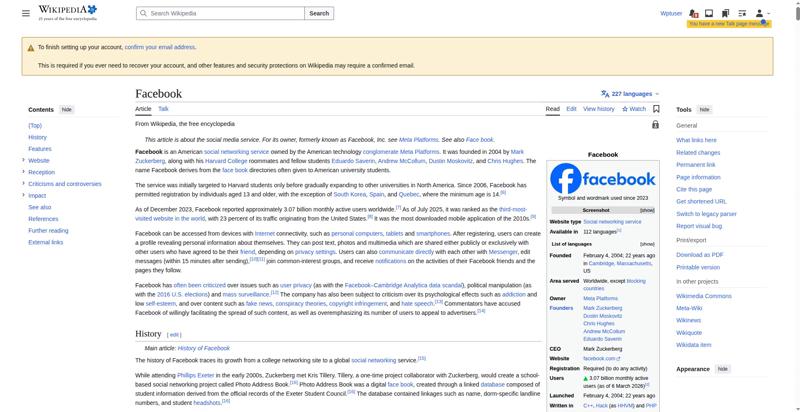Expand Criticisms and controversies in Contents
The image size is (800, 412).
coord(23,184)
